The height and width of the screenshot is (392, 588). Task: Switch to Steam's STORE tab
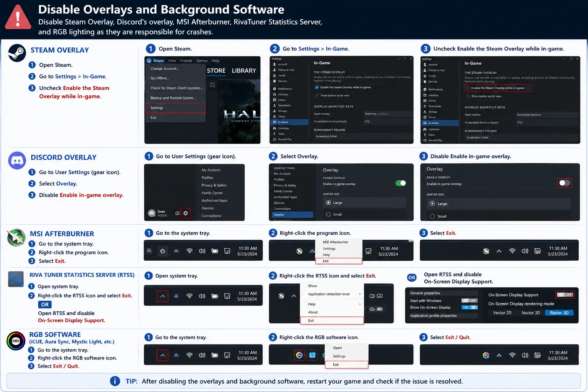tap(216, 71)
